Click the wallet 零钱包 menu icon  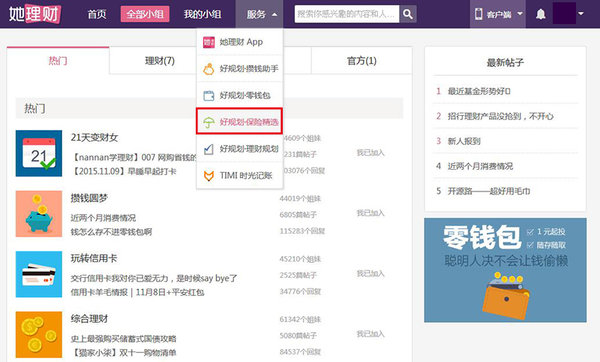coord(209,96)
